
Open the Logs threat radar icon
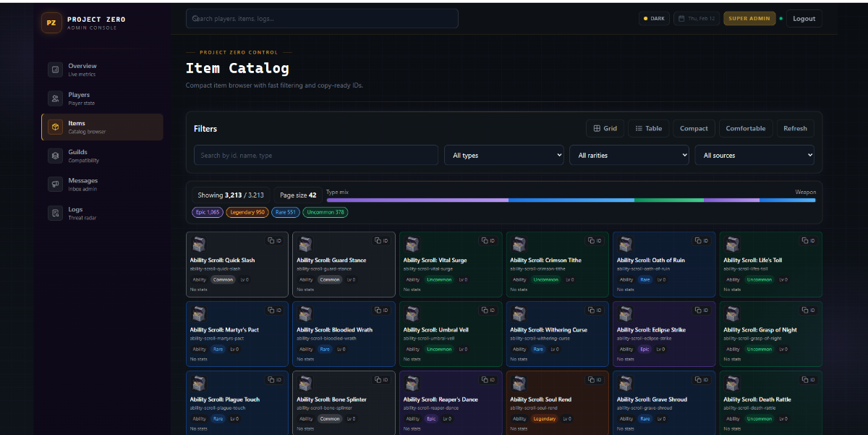click(55, 213)
